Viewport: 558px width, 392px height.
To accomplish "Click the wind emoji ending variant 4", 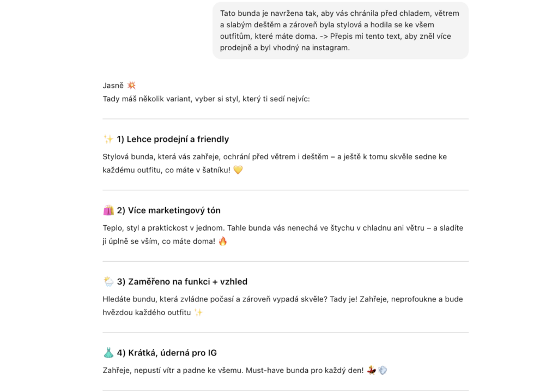I will (x=383, y=370).
